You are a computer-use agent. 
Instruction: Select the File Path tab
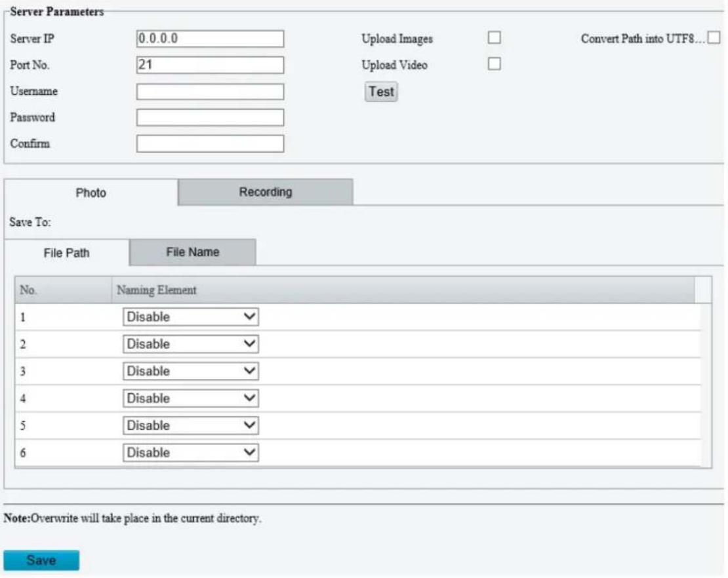tap(66, 253)
